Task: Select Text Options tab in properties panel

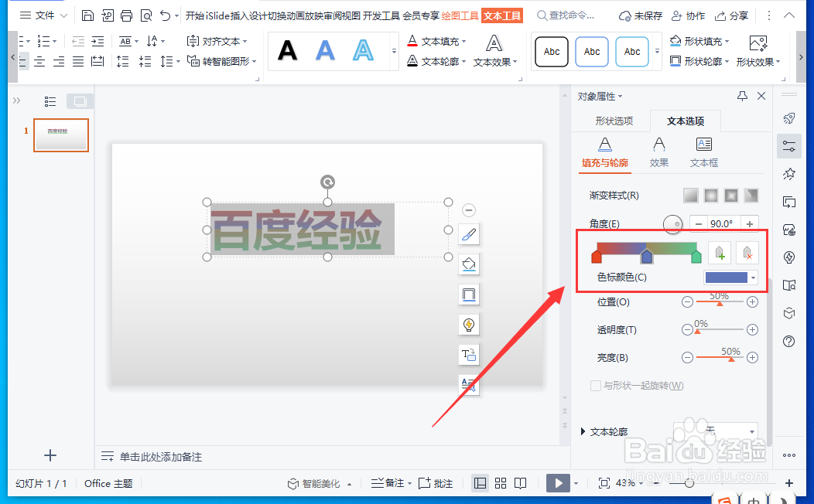Action: pyautogui.click(x=686, y=121)
